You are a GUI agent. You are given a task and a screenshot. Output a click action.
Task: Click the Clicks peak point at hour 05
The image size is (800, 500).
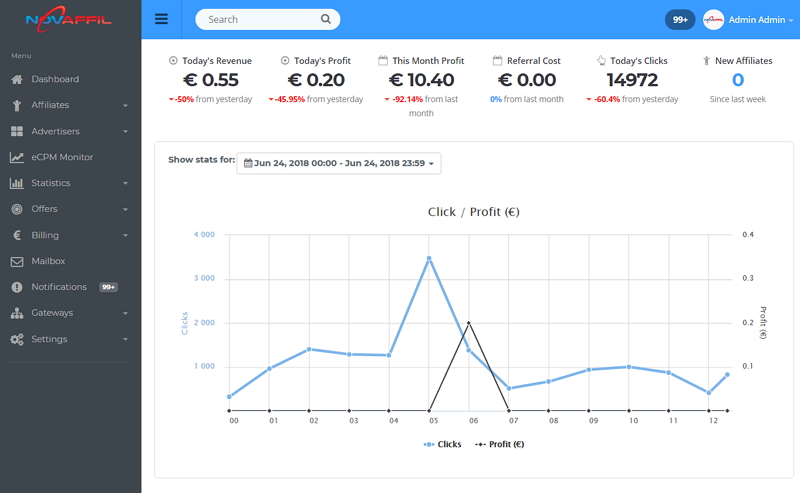point(429,259)
